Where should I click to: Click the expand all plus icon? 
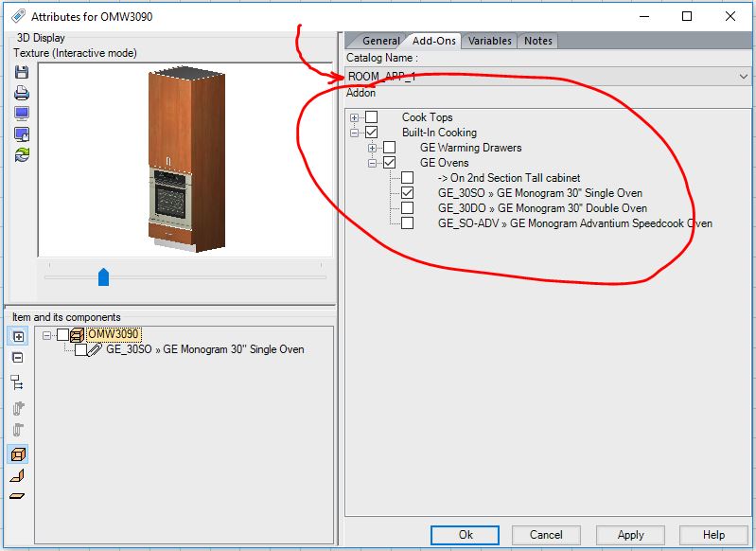click(18, 336)
